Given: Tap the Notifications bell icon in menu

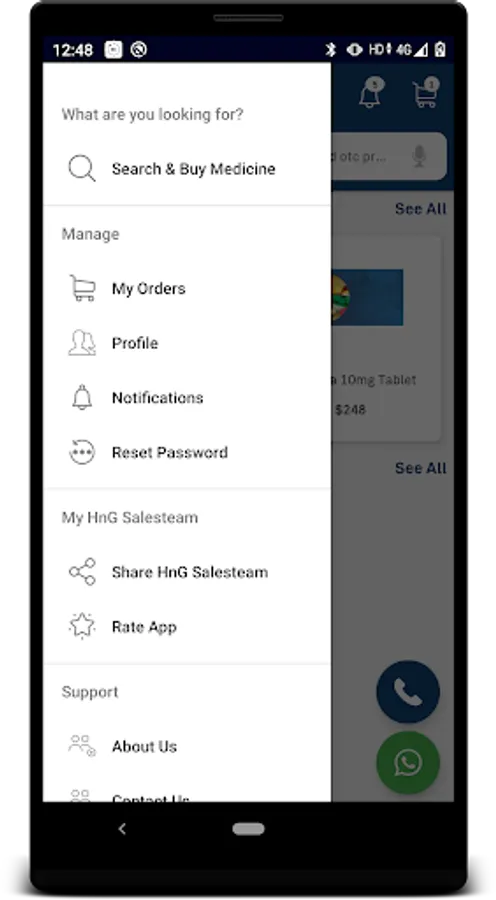Looking at the screenshot, I should pyautogui.click(x=82, y=397).
